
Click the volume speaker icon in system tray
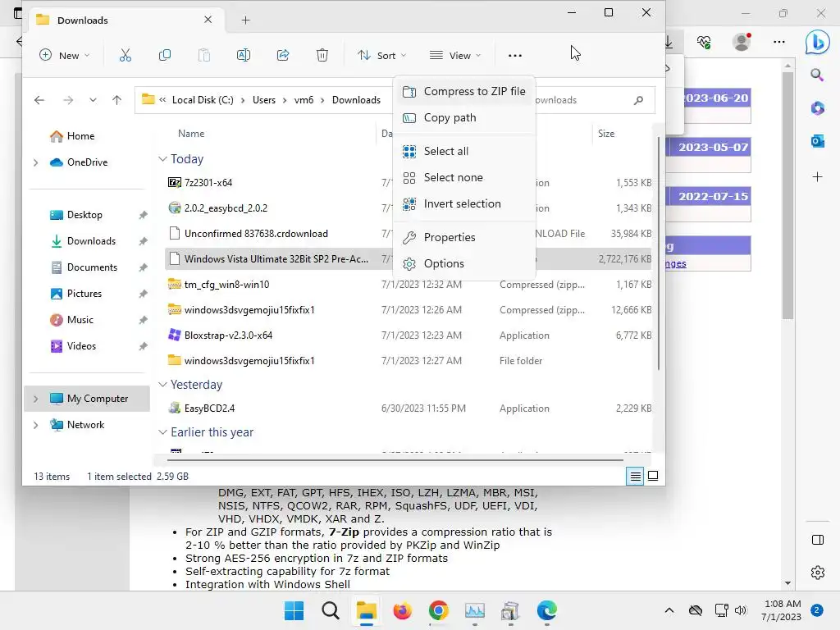[x=741, y=610]
